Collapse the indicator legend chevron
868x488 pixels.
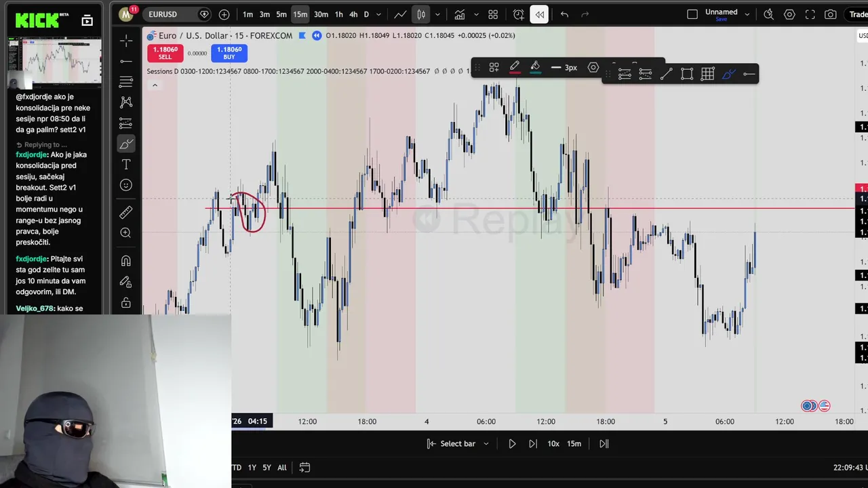tap(155, 85)
